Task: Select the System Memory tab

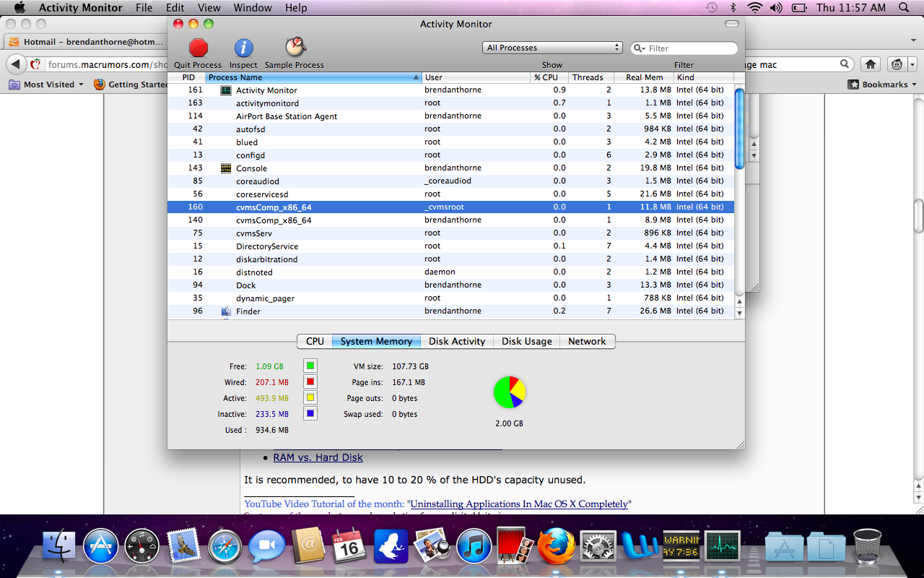Action: (x=376, y=341)
